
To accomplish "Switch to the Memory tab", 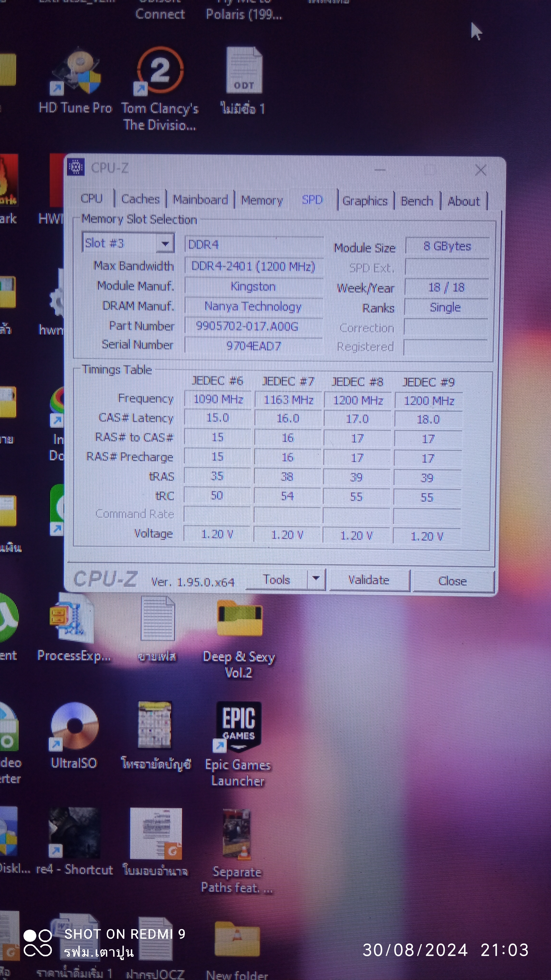I will (262, 200).
